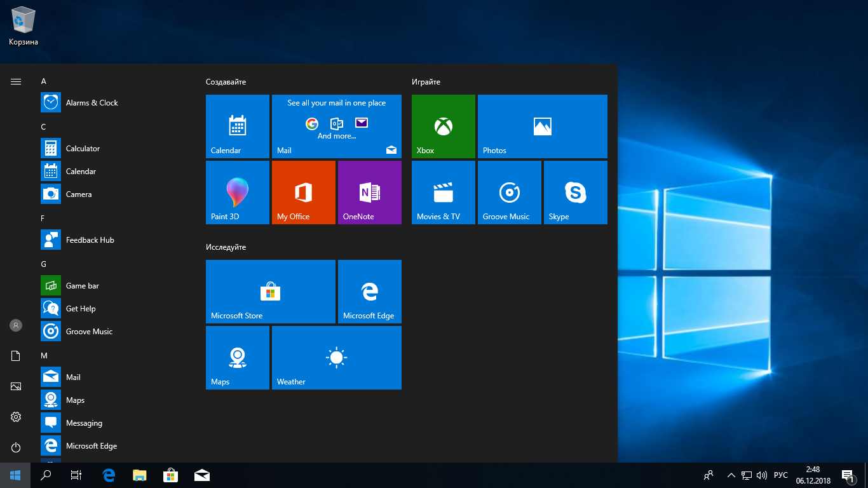Open Alarms & Clock from app list

114,103
